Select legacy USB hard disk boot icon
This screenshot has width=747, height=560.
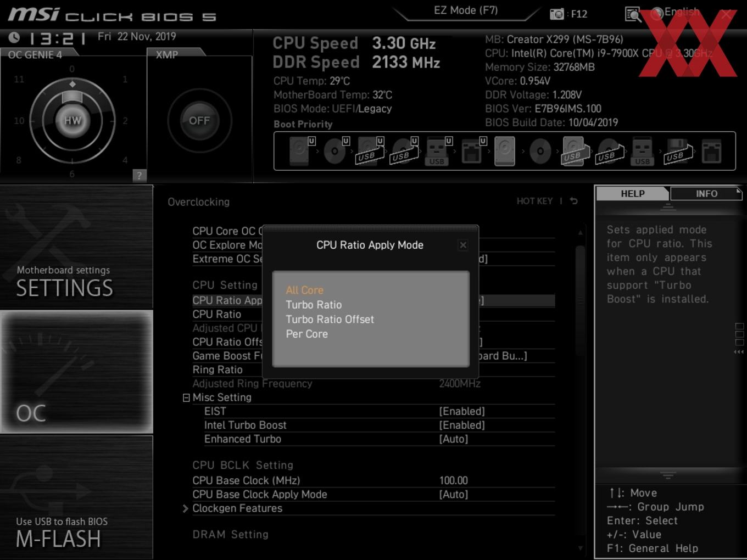pos(575,151)
